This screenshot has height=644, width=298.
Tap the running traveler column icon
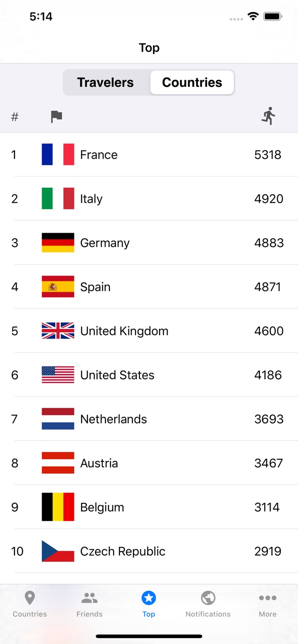(268, 116)
